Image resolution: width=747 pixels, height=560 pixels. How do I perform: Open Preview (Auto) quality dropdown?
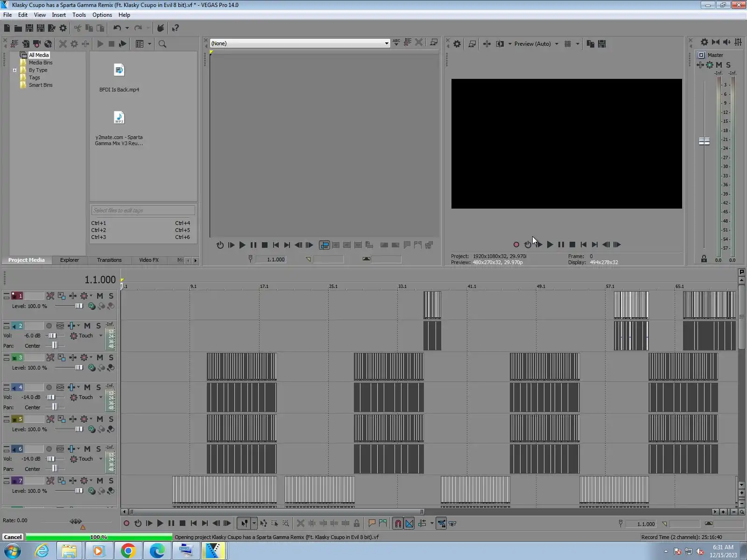(557, 44)
